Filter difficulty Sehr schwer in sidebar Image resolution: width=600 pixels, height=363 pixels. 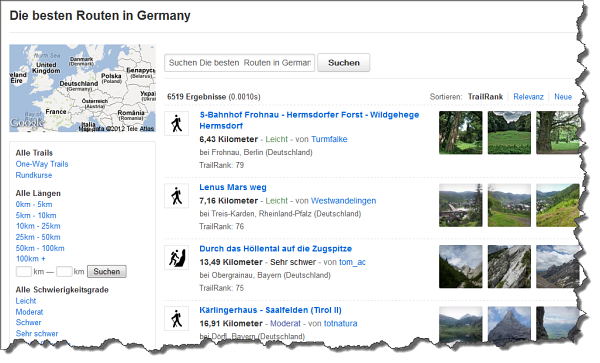pos(37,334)
